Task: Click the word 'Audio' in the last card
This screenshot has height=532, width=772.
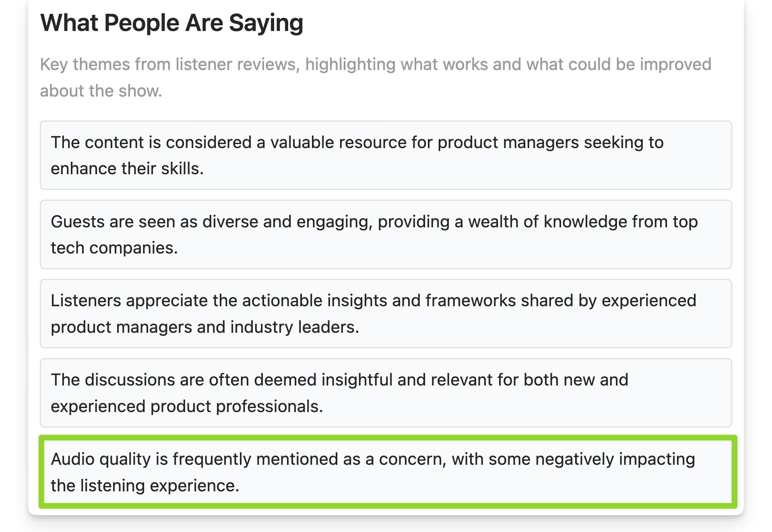Action: click(73, 459)
